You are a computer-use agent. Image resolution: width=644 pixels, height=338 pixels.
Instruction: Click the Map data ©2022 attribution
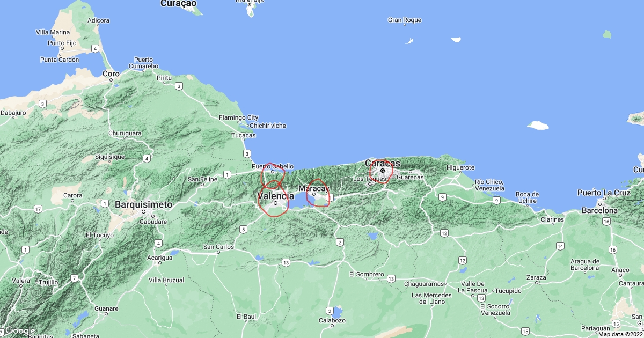pos(620,334)
